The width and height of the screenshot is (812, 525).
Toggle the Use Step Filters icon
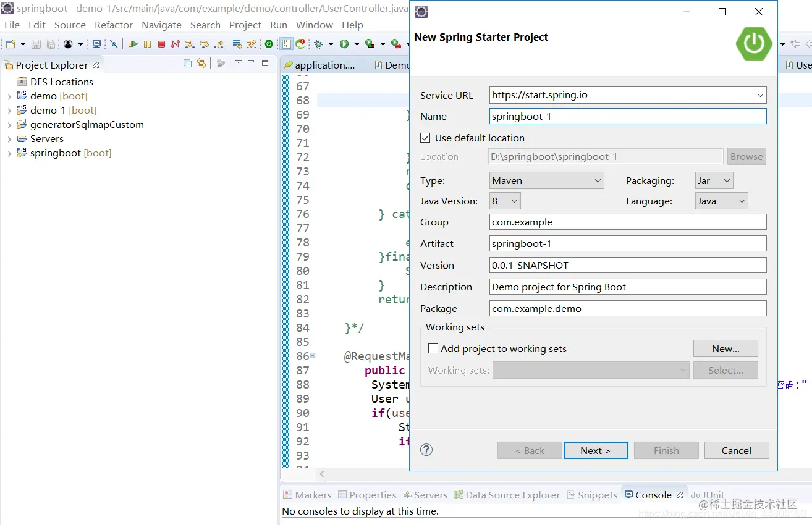(251, 44)
